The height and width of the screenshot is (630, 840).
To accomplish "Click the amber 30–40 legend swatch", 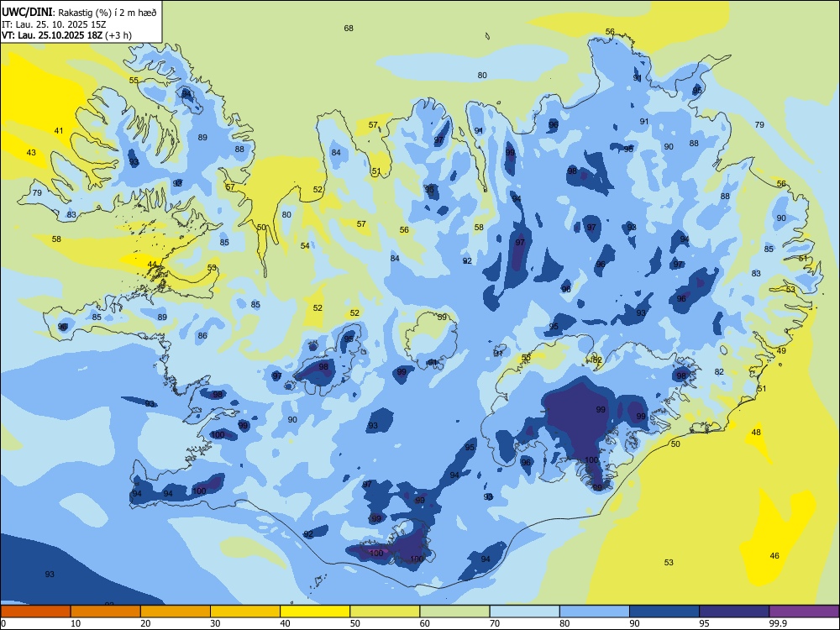I will click(245, 612).
